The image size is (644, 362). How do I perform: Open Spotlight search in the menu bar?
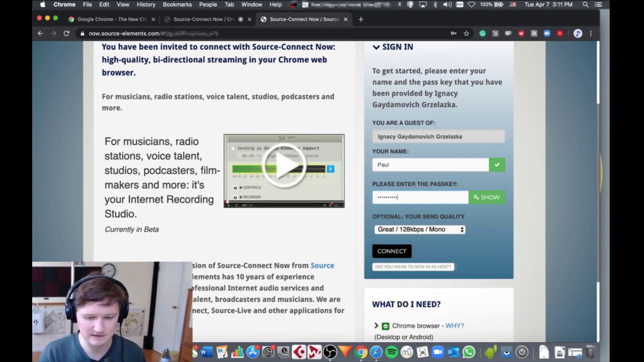coord(586,5)
